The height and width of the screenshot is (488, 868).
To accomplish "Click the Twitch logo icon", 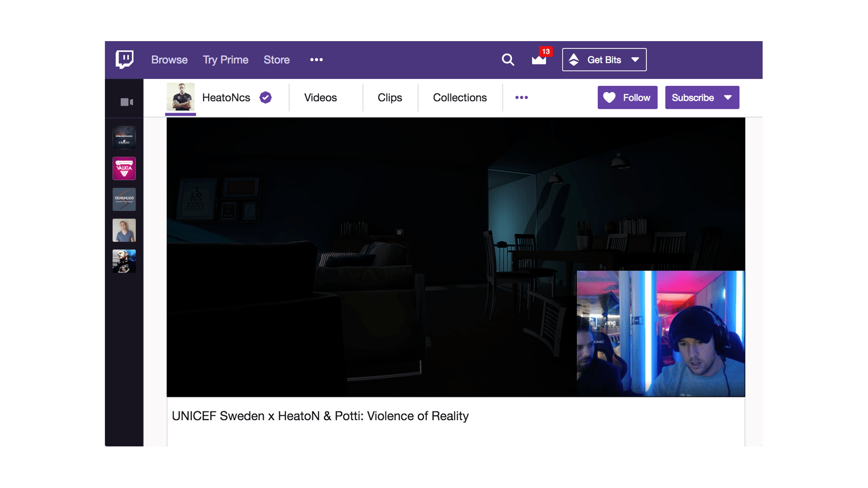I will [x=124, y=59].
